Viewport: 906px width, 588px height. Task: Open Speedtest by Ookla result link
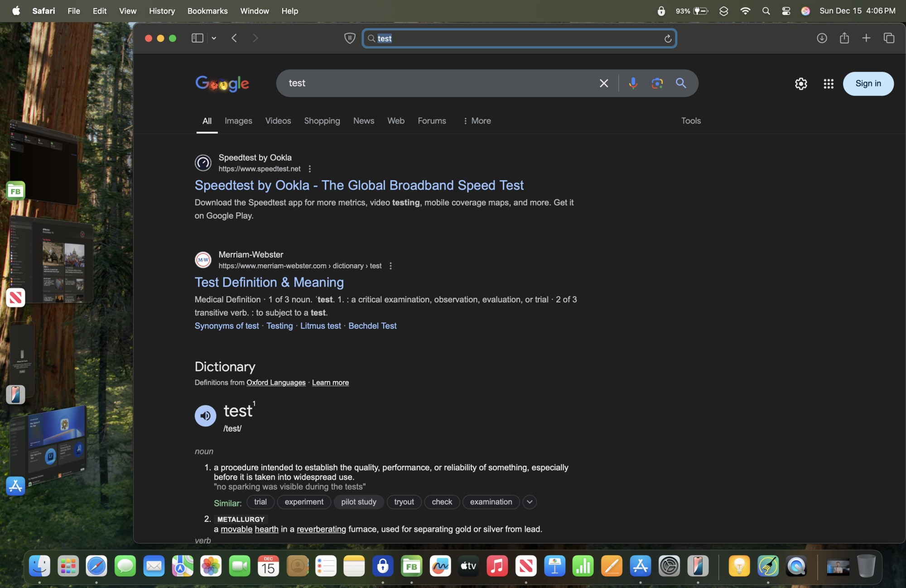359,185
